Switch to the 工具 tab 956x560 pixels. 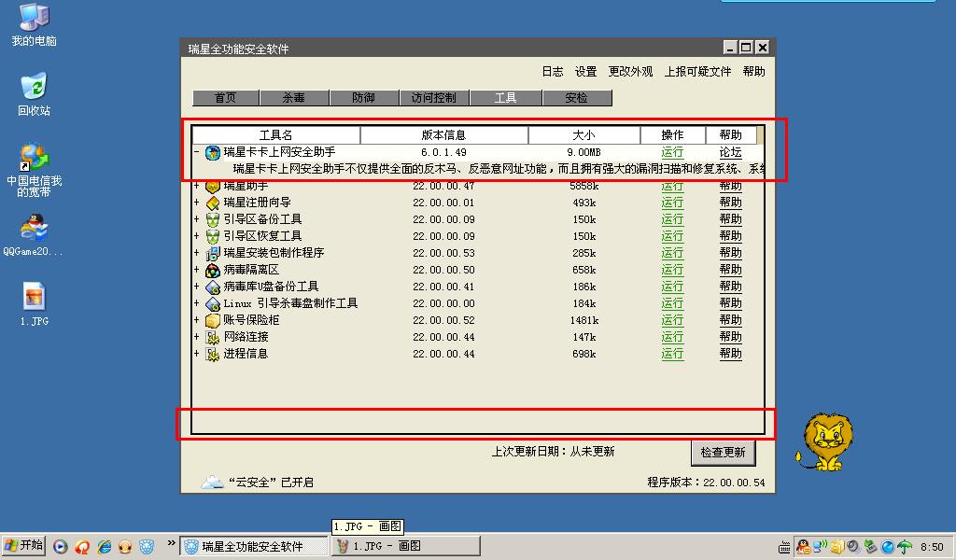tap(505, 97)
